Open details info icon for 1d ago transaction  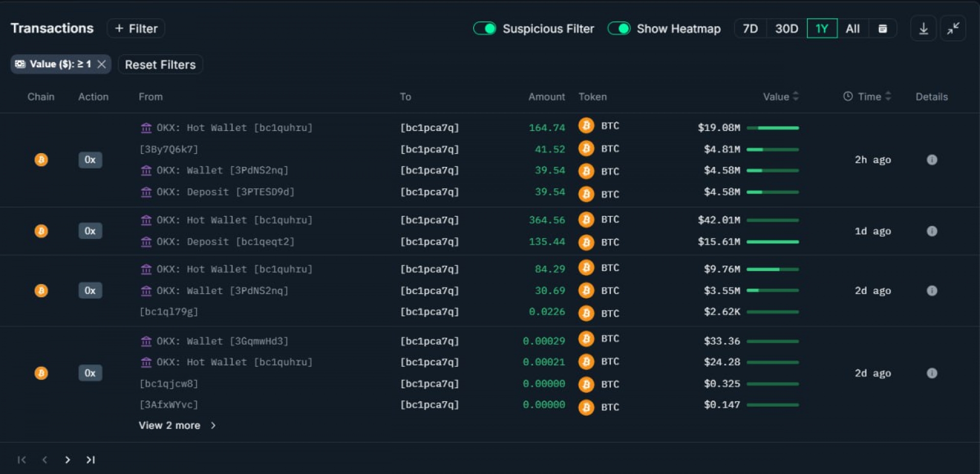click(x=932, y=231)
